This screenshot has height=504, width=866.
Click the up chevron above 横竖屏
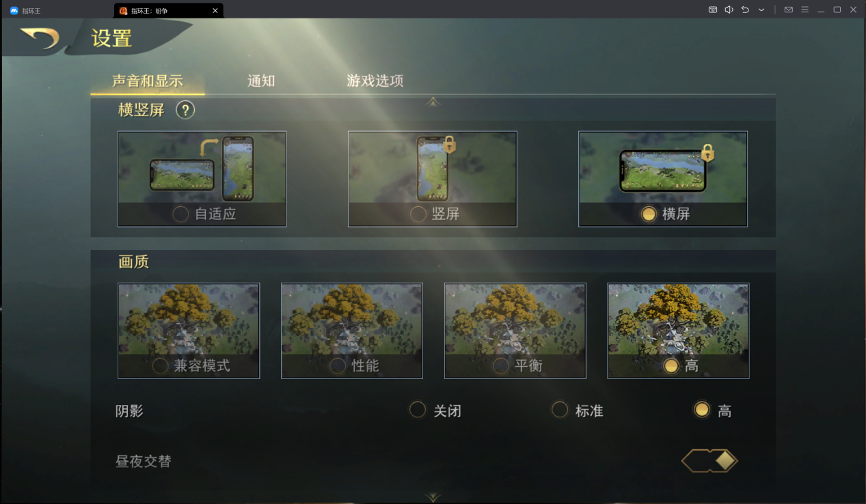point(433,101)
